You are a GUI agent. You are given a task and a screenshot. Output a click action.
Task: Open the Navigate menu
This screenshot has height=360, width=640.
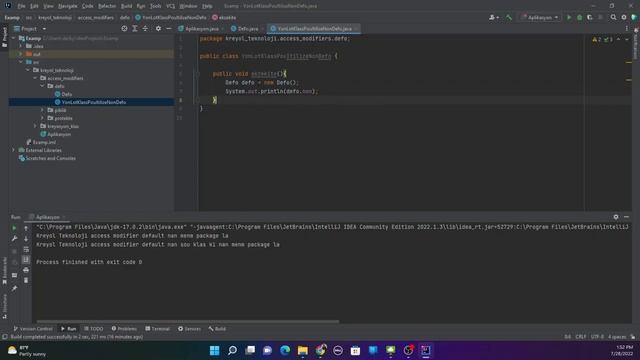point(67,6)
